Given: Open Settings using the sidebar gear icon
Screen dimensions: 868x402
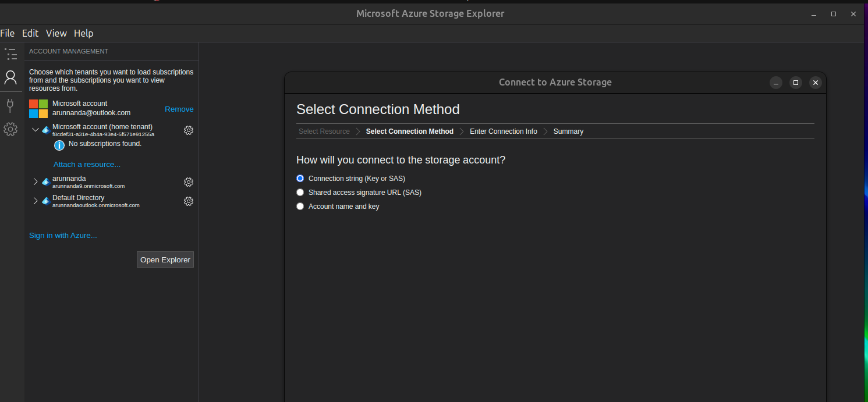Looking at the screenshot, I should [x=10, y=129].
